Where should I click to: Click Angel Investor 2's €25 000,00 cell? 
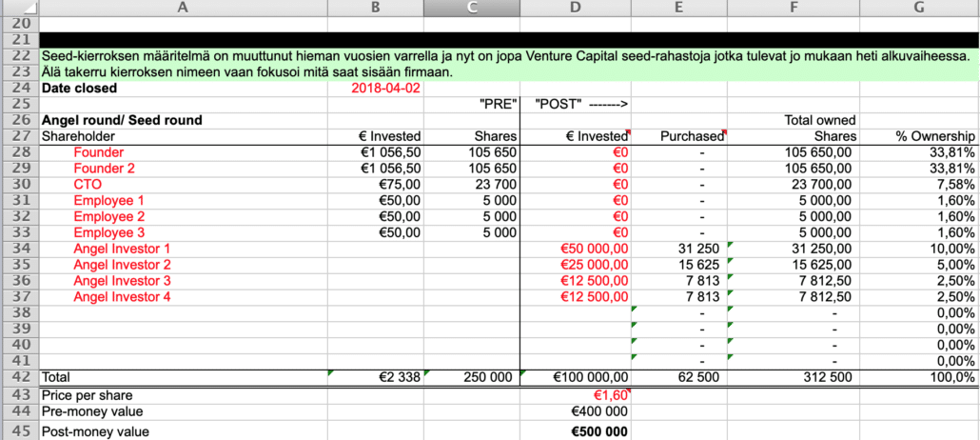pos(575,265)
